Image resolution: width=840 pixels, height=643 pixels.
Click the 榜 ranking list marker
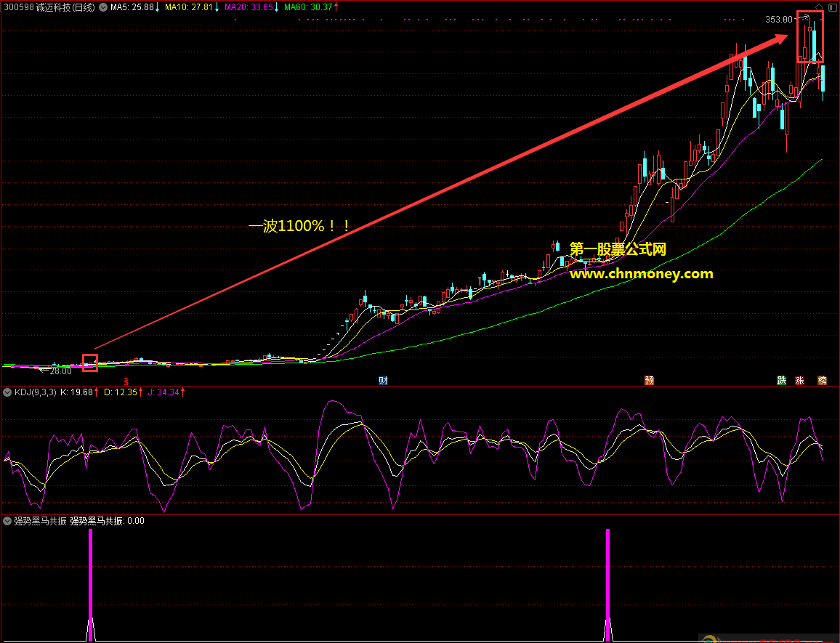tap(823, 381)
